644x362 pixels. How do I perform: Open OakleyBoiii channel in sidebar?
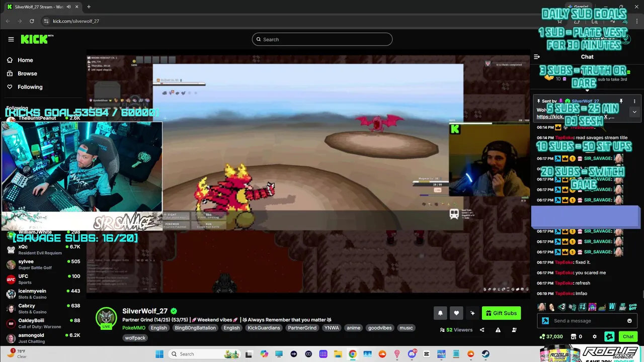[43, 323]
